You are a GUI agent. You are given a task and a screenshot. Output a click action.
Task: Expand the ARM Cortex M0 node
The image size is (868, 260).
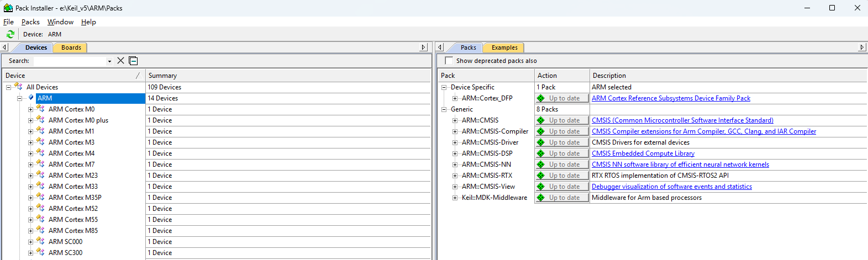pos(31,109)
